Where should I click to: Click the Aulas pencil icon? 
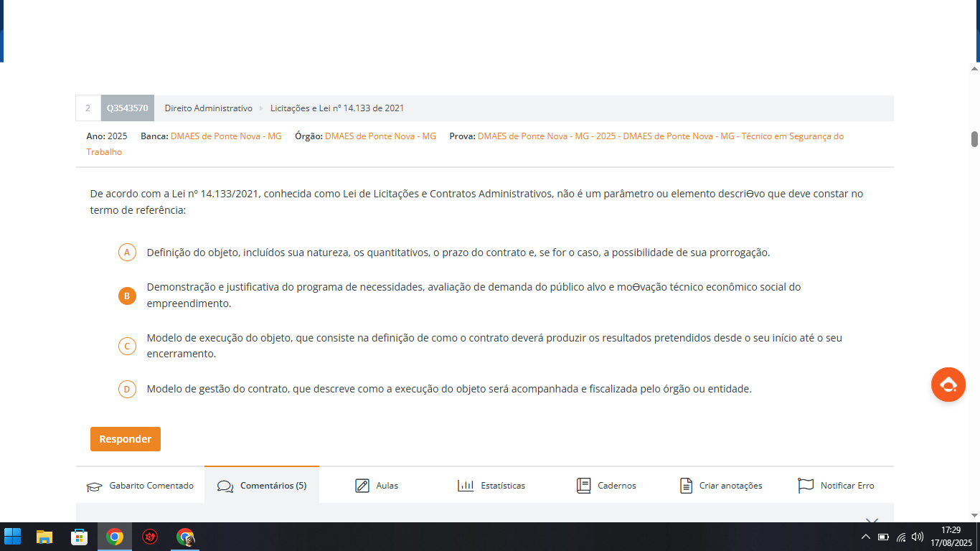point(362,486)
